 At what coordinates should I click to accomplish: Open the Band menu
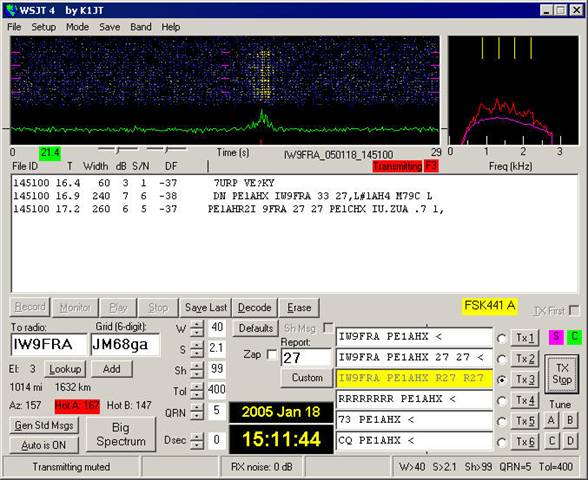click(x=141, y=27)
